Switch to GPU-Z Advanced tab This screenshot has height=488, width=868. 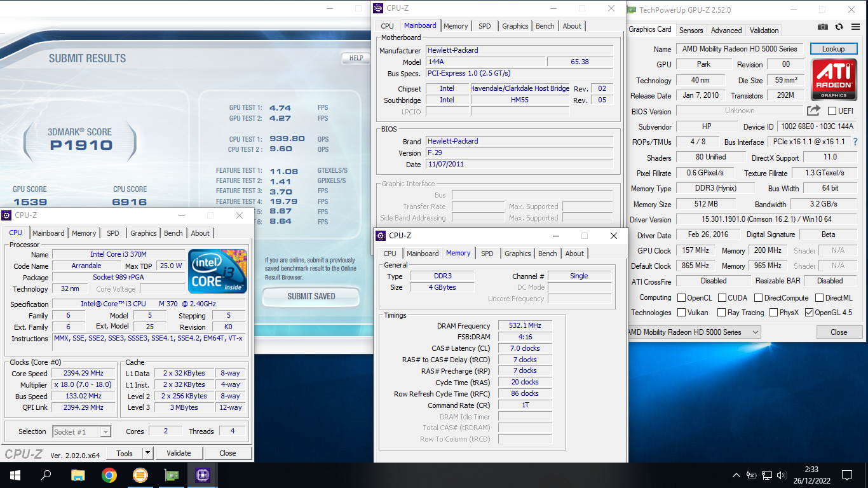[x=726, y=30]
